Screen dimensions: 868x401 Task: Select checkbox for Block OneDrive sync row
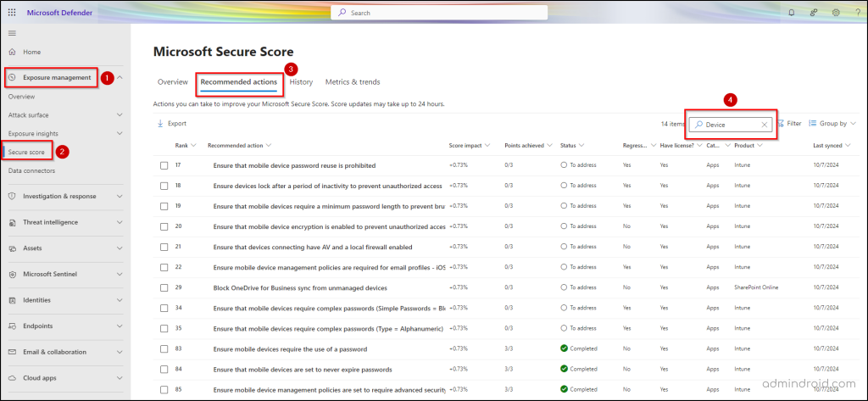[x=164, y=287]
